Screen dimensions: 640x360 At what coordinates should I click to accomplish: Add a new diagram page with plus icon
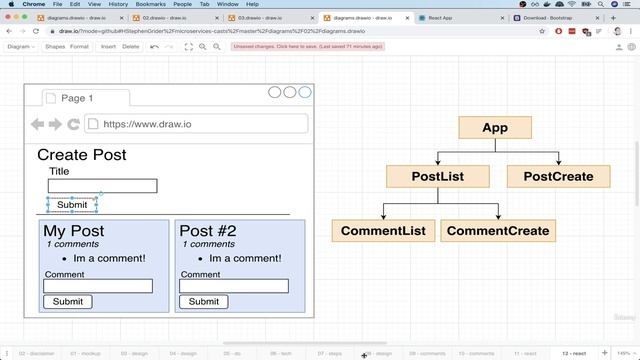(x=604, y=353)
